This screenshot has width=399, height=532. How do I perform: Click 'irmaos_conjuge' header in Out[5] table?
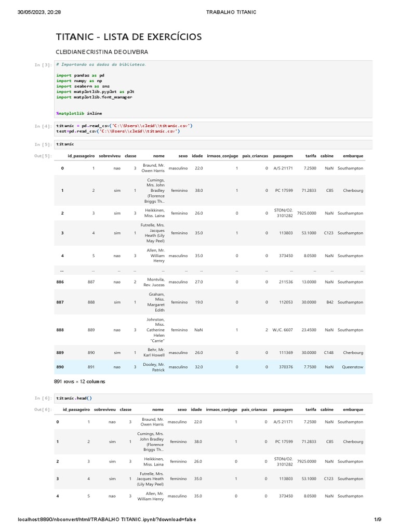(222, 156)
